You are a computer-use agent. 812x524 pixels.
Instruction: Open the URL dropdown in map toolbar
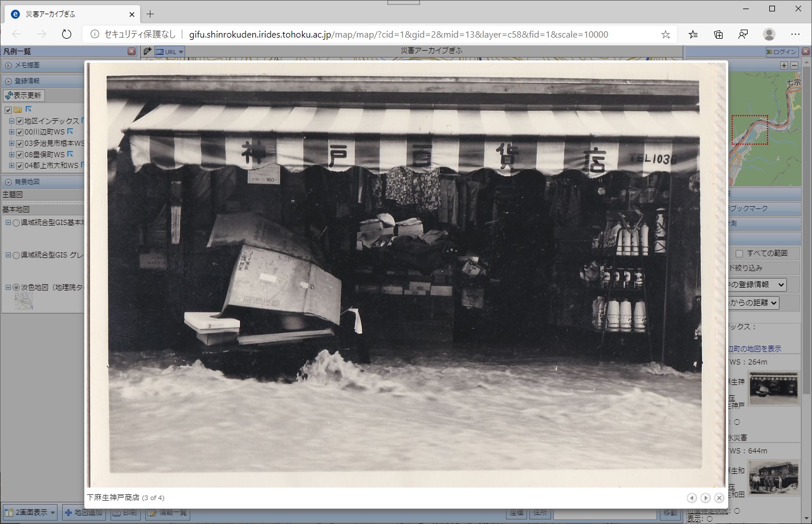(x=170, y=52)
